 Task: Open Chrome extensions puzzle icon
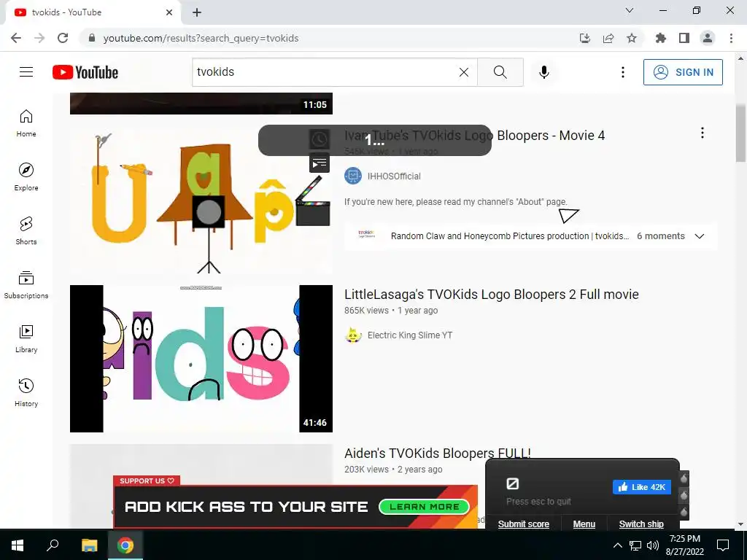(x=660, y=38)
